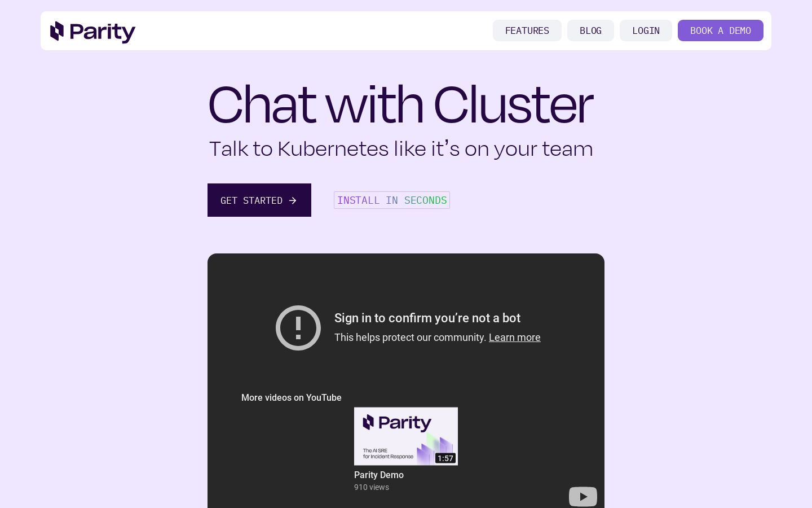Click 'Sign in to confirm you're not a bot'
The height and width of the screenshot is (508, 812).
pos(427,318)
